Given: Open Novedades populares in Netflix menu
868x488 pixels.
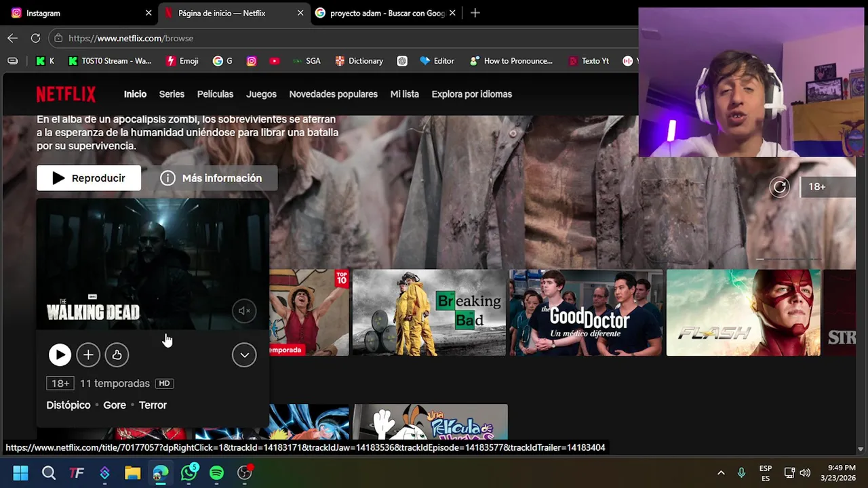Looking at the screenshot, I should [x=333, y=94].
